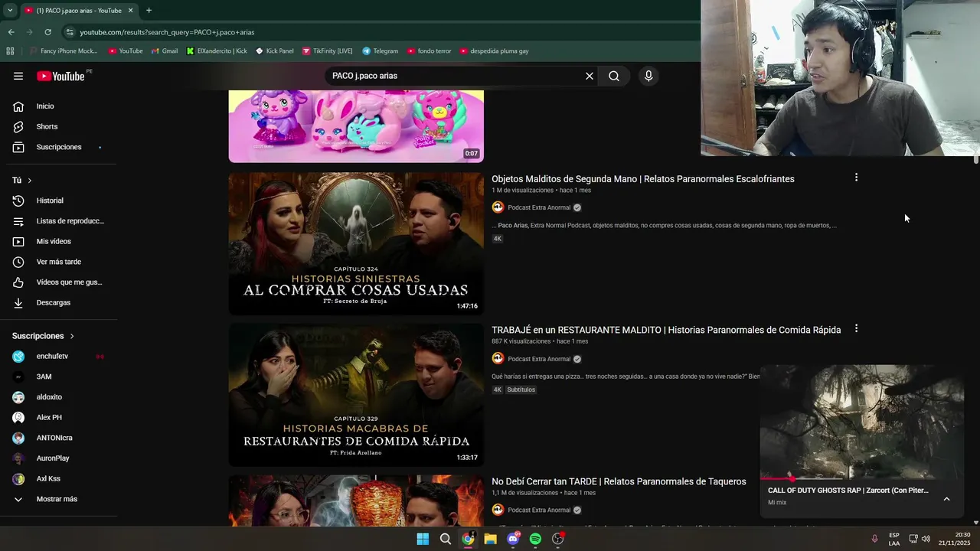Open the Telegram bookmark
The height and width of the screenshot is (551, 980).
click(x=380, y=51)
